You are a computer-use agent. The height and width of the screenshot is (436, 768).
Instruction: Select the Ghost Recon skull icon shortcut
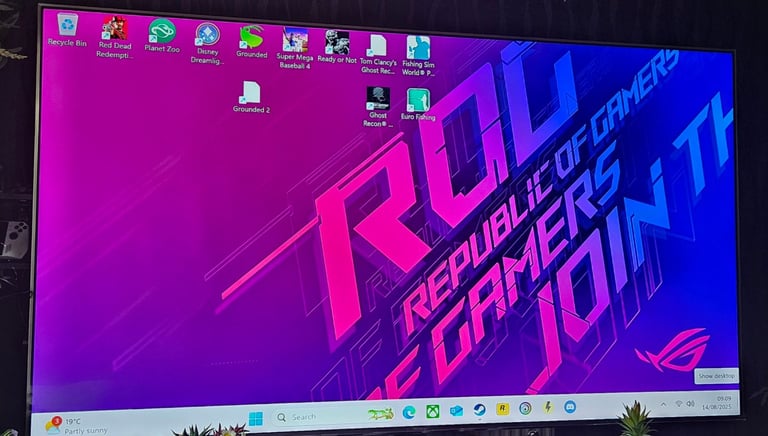pos(378,107)
